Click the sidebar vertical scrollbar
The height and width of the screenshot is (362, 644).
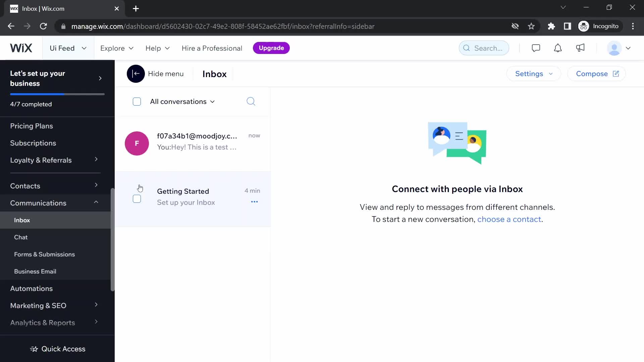click(x=112, y=240)
